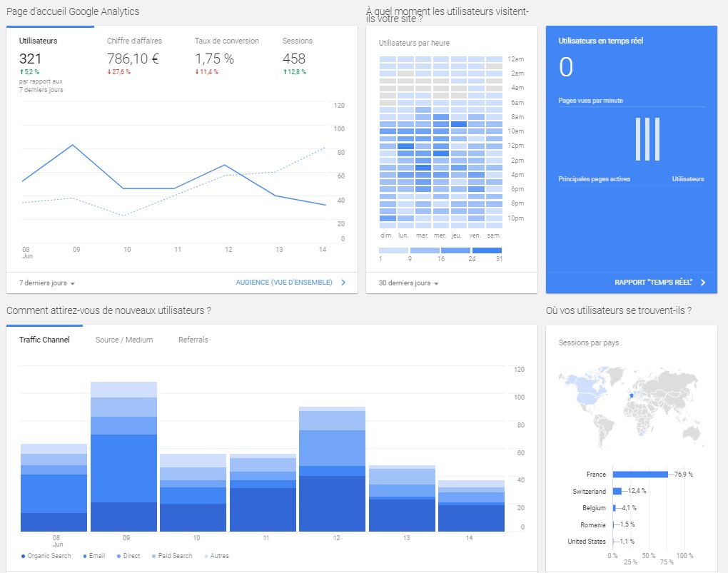
Task: Click the Email legend dot
Action: [x=85, y=557]
